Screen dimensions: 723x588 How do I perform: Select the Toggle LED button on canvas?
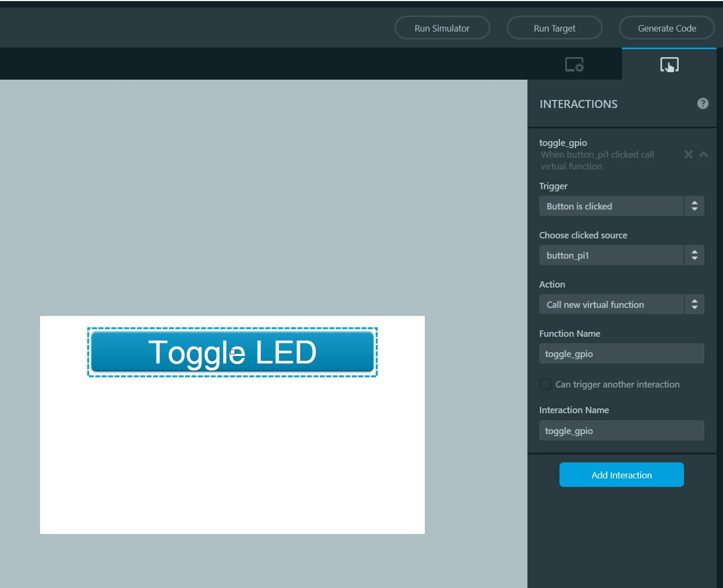[x=232, y=352]
